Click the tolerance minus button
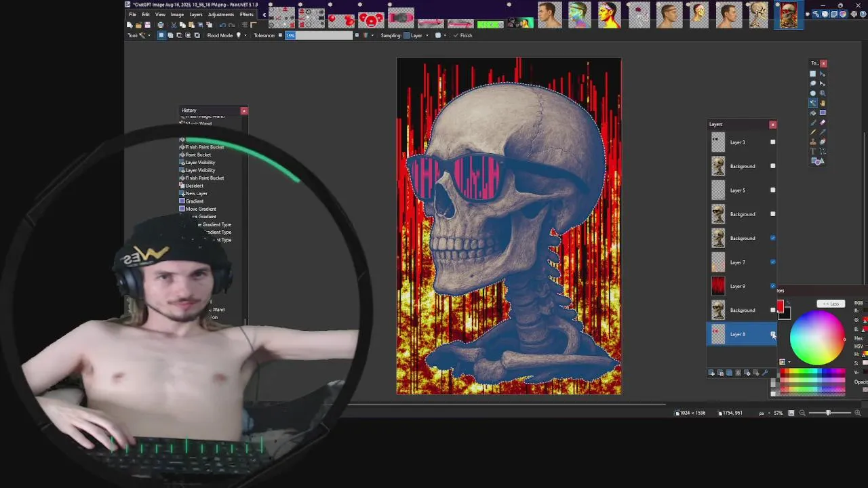 point(280,35)
